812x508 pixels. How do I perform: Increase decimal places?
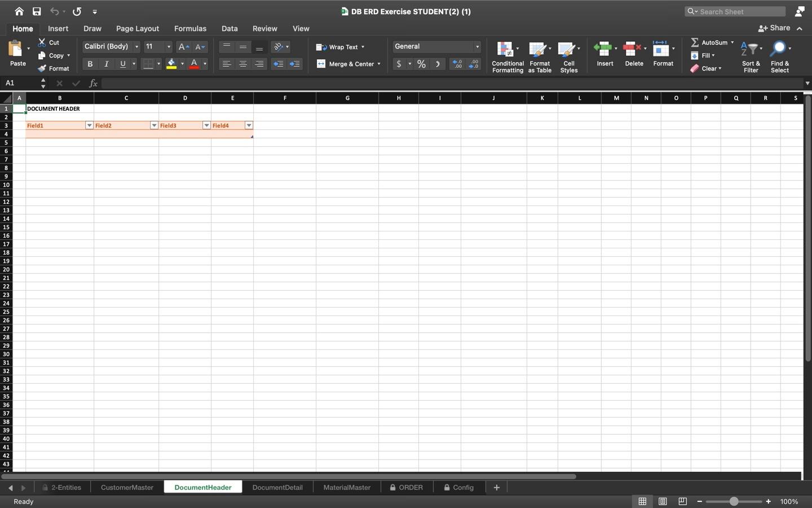pos(457,64)
